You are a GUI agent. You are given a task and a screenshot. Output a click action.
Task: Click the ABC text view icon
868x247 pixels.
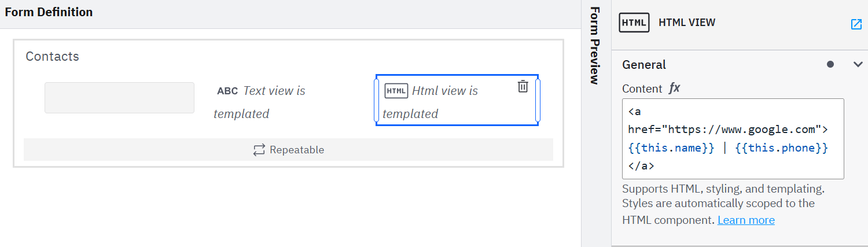click(x=227, y=91)
